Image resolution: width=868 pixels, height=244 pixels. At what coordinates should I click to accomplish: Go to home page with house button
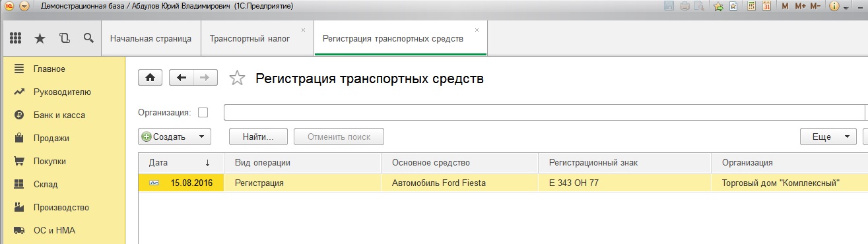point(150,78)
